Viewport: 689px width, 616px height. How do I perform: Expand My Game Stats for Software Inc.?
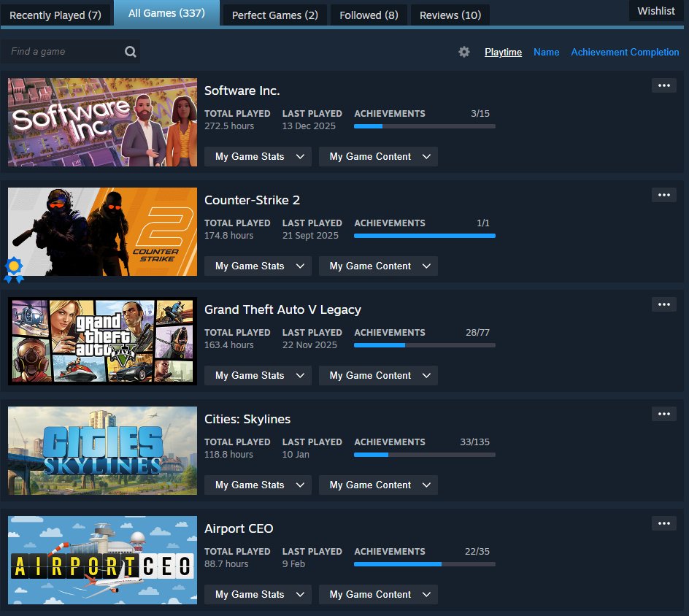tap(258, 156)
